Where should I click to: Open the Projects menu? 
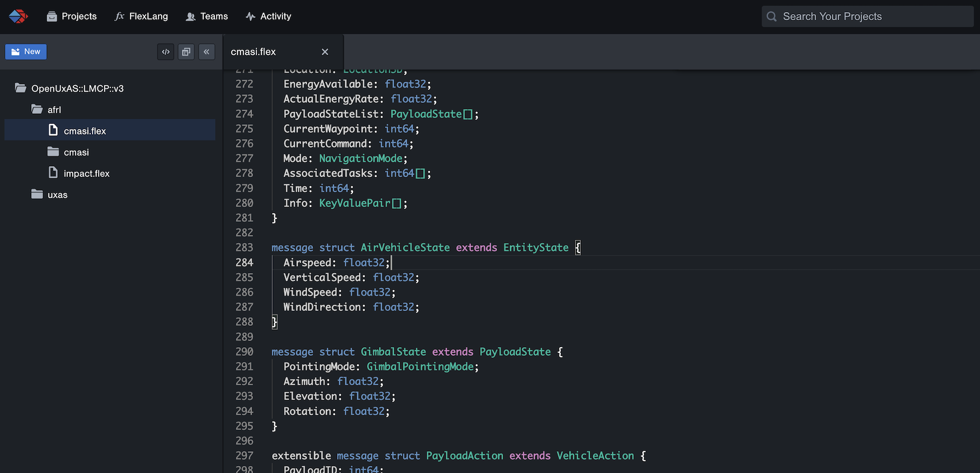71,16
